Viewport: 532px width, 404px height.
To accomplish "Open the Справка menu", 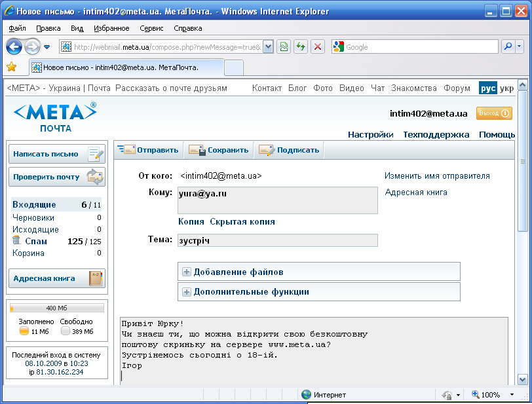I will 187,29.
